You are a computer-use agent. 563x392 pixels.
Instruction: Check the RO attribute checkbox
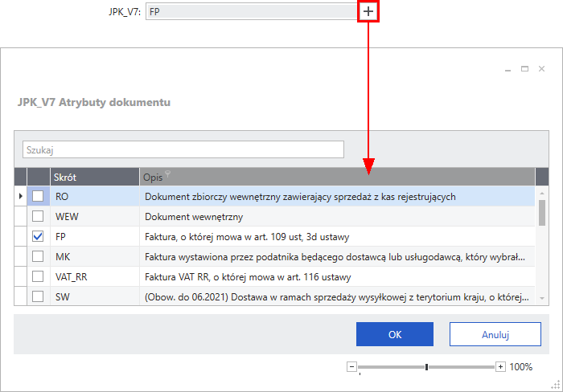click(x=38, y=196)
